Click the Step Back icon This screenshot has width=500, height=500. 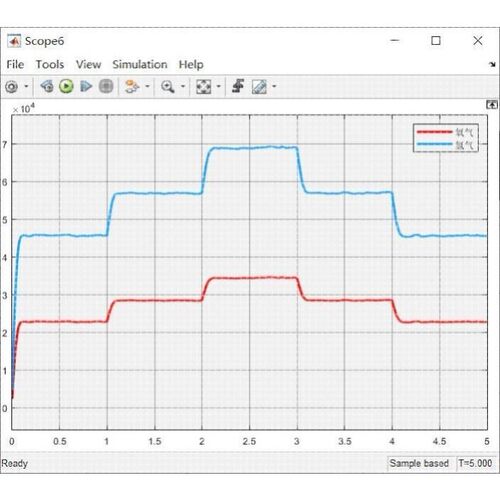point(47,86)
